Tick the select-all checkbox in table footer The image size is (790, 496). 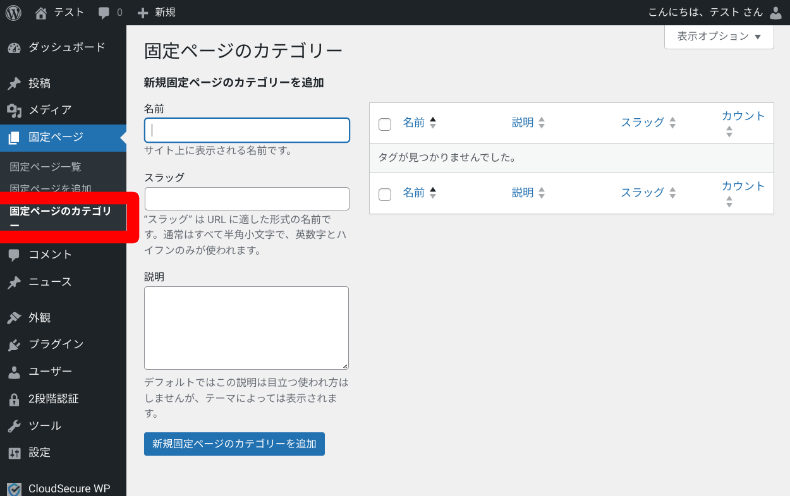[x=384, y=194]
